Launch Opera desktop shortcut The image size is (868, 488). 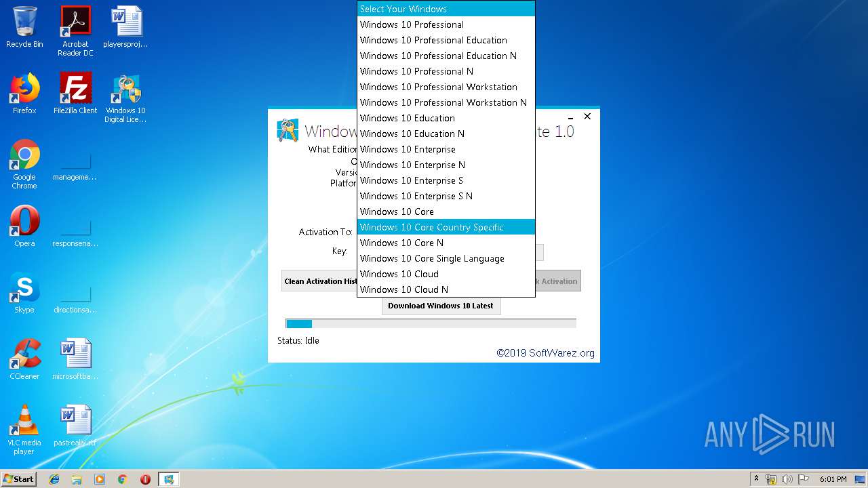click(x=24, y=226)
